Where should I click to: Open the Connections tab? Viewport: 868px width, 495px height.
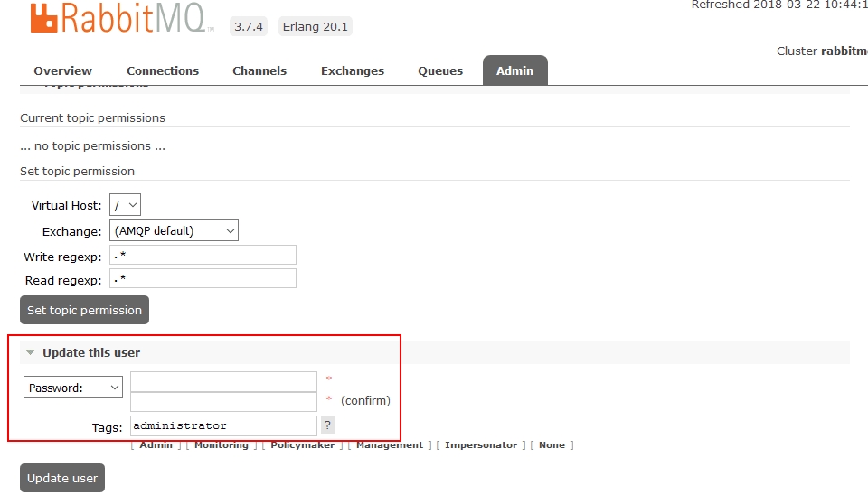[163, 70]
